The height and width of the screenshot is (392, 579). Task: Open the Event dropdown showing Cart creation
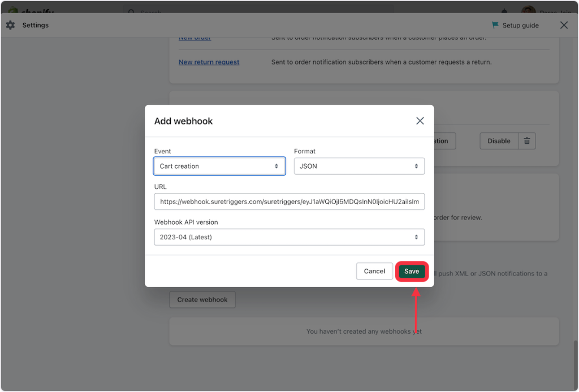[x=219, y=166]
